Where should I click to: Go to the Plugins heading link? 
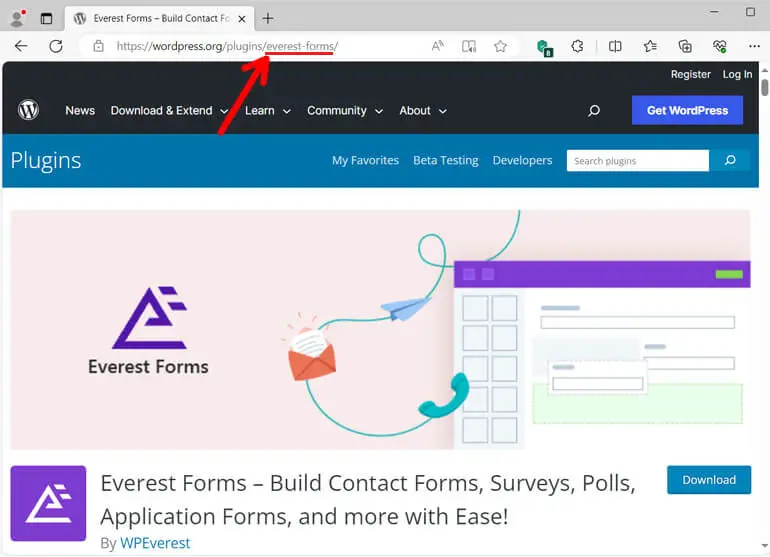click(x=46, y=161)
